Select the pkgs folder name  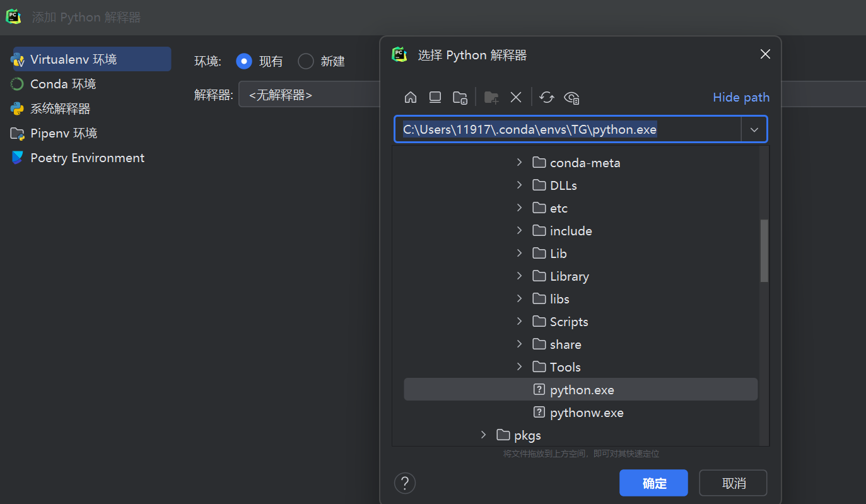[x=528, y=435]
